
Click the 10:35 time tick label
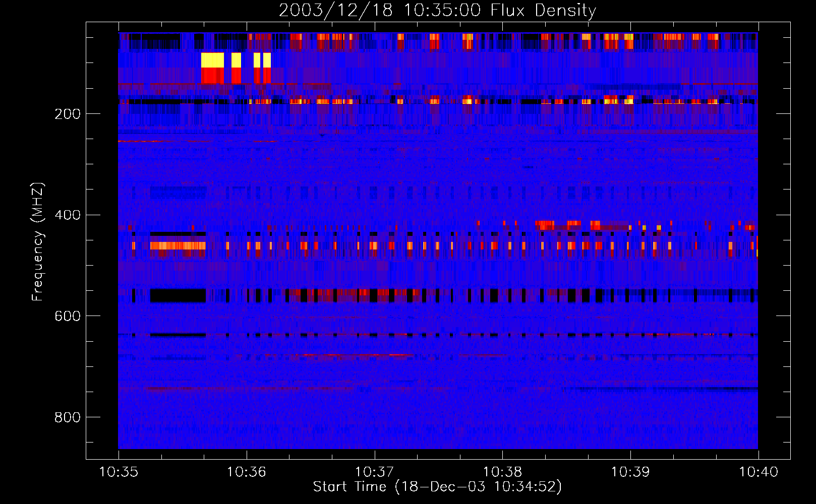[119, 472]
